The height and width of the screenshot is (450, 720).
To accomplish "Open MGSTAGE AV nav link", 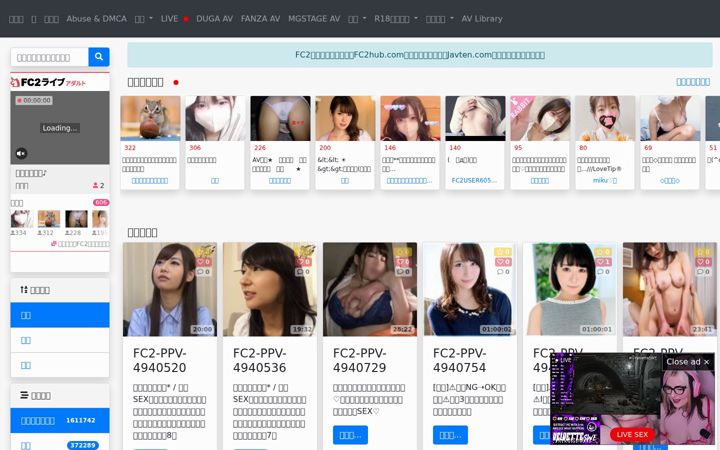I will click(314, 19).
